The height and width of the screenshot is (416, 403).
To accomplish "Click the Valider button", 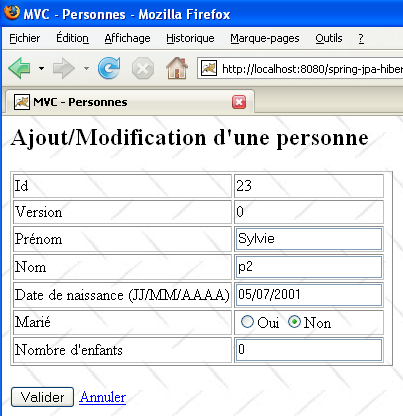I will [x=42, y=397].
